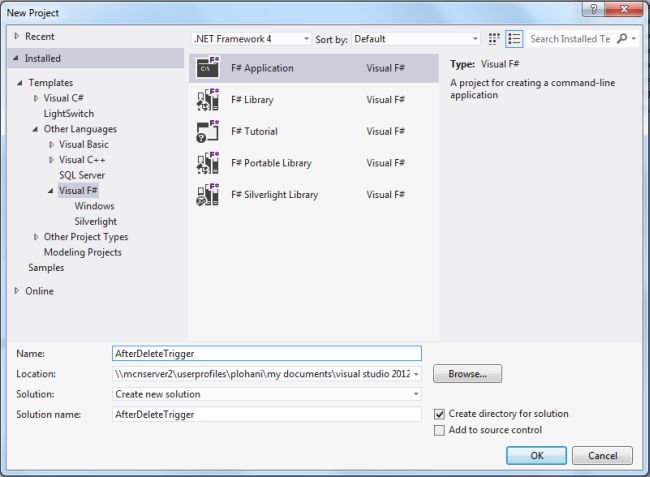Select SQL Server in the tree
This screenshot has height=477, width=650.
(82, 175)
